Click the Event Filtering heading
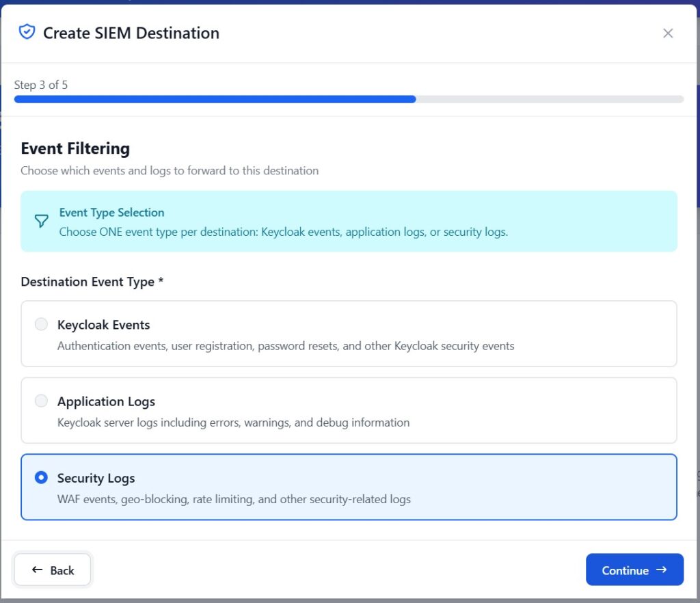This screenshot has height=603, width=700. tap(75, 148)
